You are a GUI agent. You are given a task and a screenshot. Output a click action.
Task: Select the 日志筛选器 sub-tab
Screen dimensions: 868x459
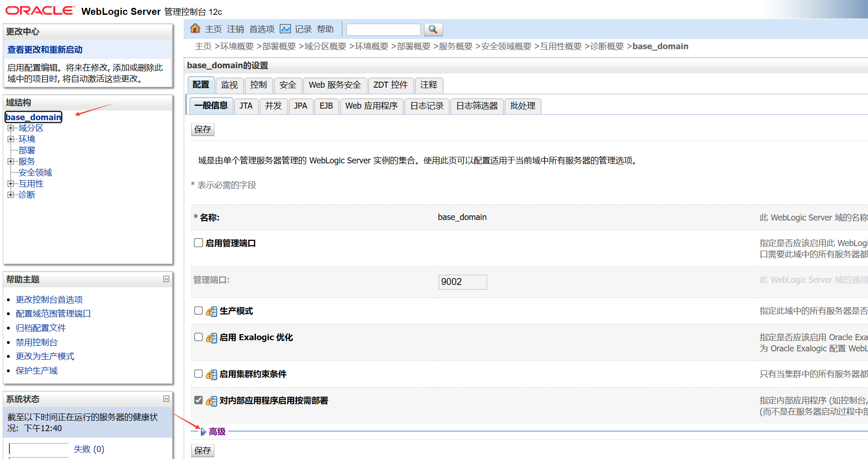coord(477,106)
